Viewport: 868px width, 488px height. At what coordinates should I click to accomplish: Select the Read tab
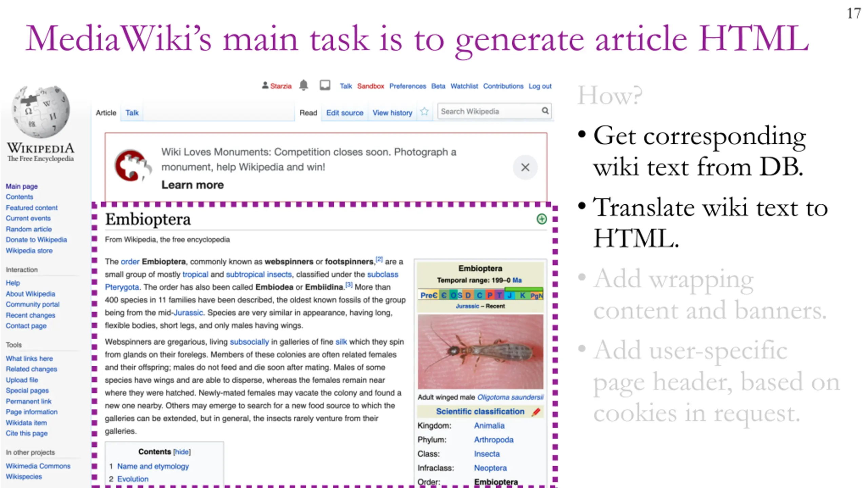[308, 113]
